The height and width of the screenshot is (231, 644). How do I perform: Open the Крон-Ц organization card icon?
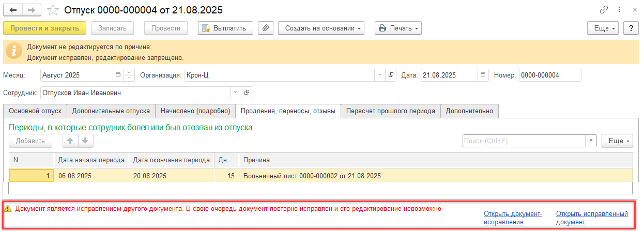coord(391,75)
